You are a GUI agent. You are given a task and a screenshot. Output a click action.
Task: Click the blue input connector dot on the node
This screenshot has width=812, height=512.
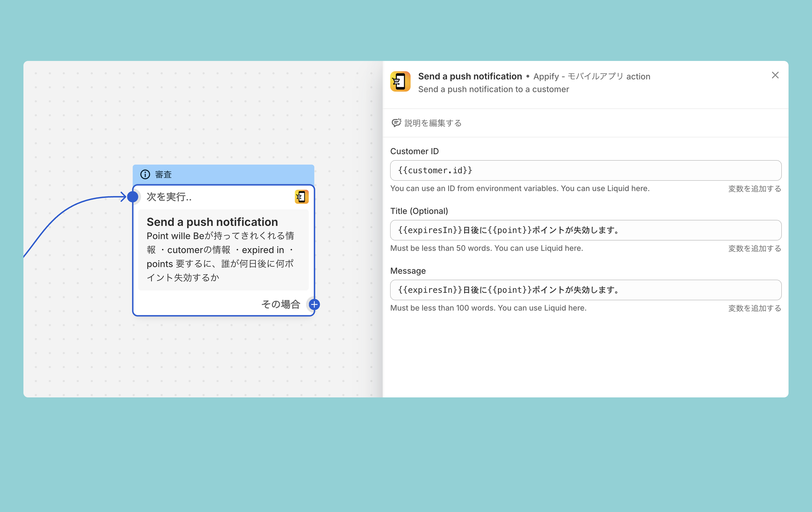[133, 197]
